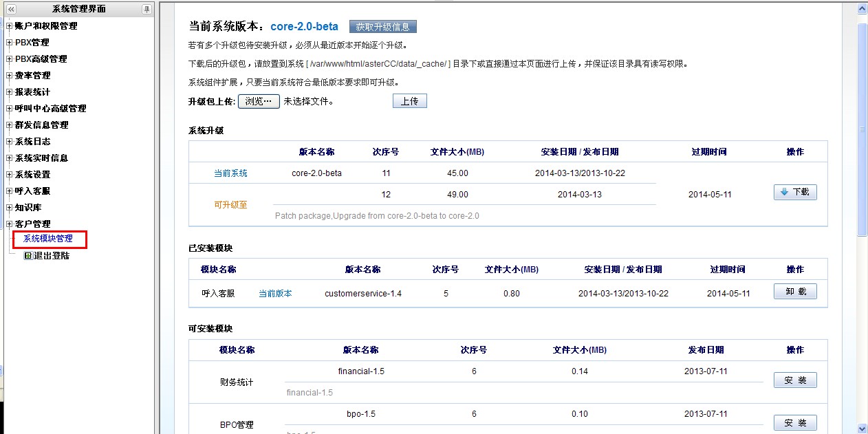868x434 pixels.
Task: Click the 下载 download button
Action: 795,193
